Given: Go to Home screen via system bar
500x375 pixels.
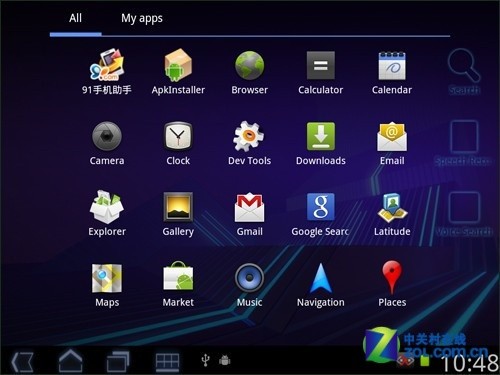Looking at the screenshot, I should point(71,360).
